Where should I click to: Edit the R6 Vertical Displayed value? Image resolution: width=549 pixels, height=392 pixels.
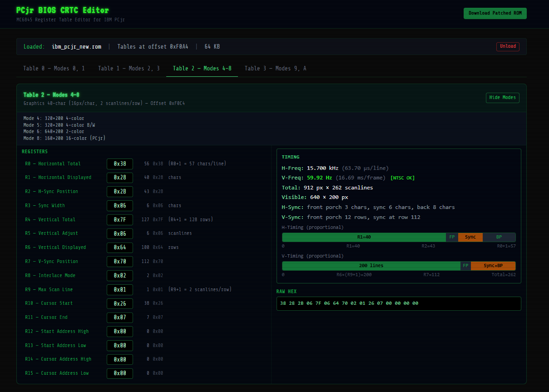120,248
